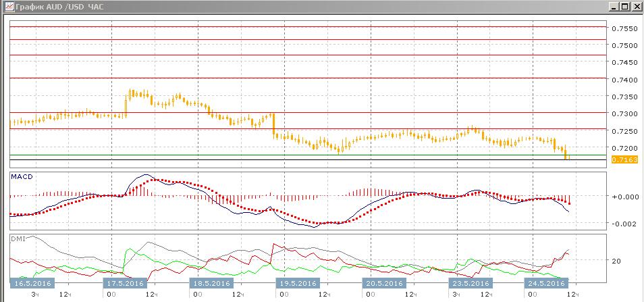
Task: Click the 0.7200 price axis value
Action: coord(624,148)
